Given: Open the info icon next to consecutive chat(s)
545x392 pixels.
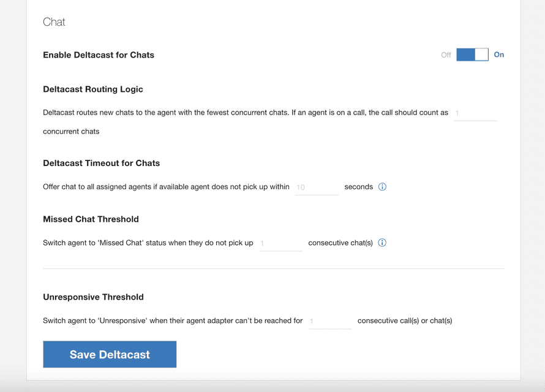Looking at the screenshot, I should pyautogui.click(x=382, y=243).
